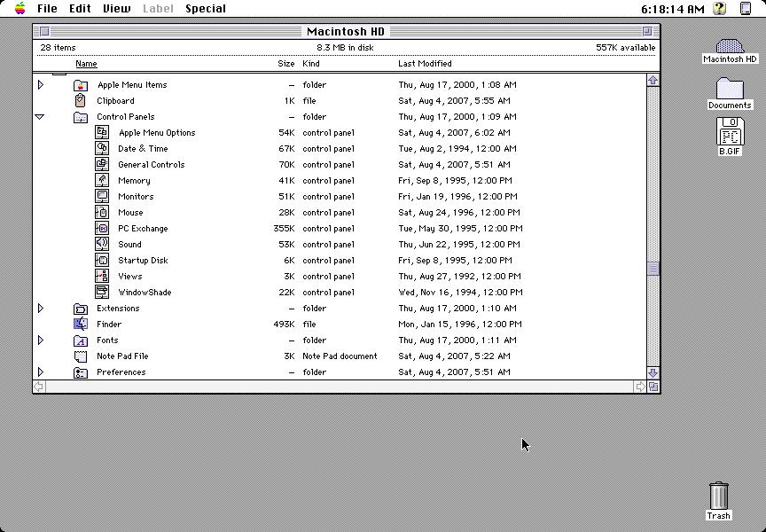Click the Apple Menu Items folder icon
The image size is (766, 532).
tap(81, 85)
